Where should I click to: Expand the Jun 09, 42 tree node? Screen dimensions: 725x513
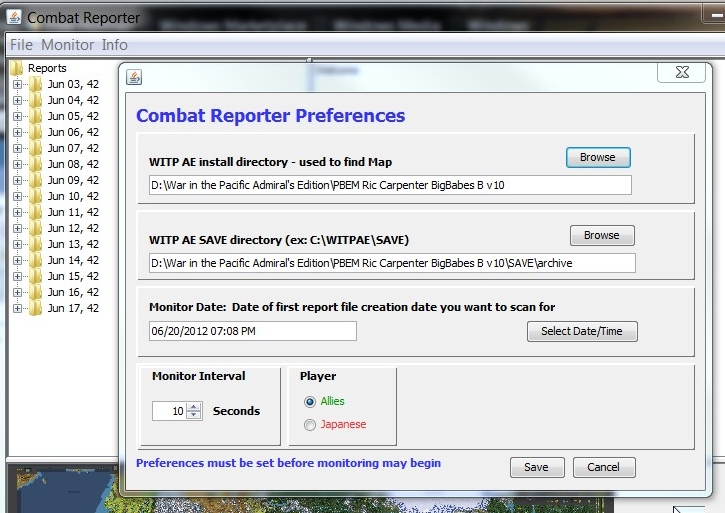point(18,180)
